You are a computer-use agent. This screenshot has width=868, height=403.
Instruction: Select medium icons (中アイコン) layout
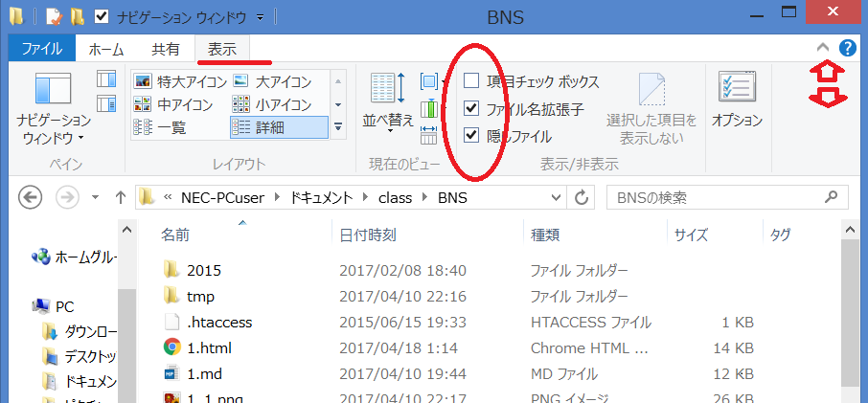pos(173,104)
